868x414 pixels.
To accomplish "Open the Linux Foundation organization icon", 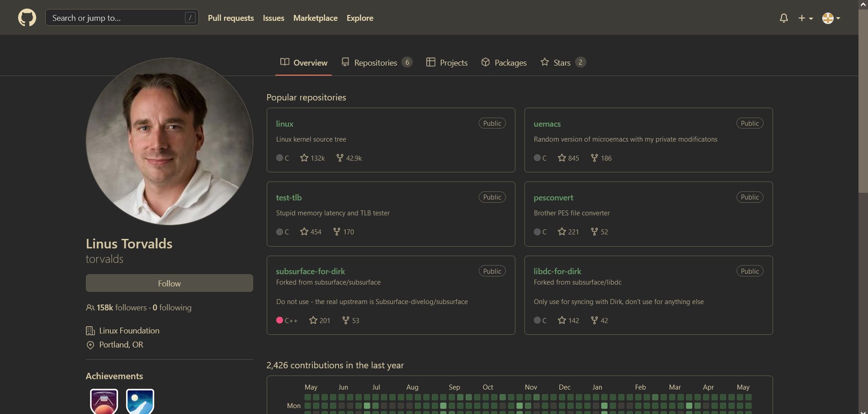I will tap(90, 331).
